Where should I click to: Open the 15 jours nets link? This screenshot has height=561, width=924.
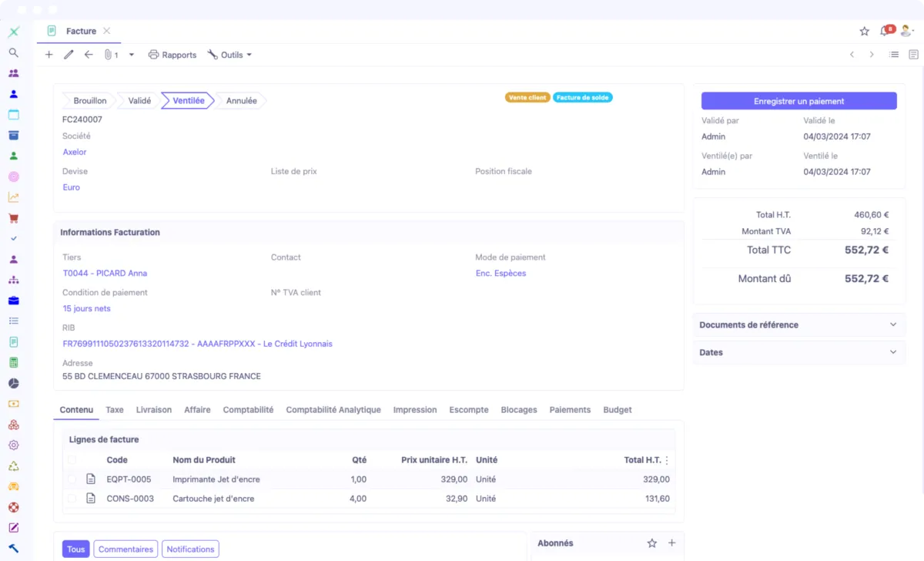click(x=86, y=309)
